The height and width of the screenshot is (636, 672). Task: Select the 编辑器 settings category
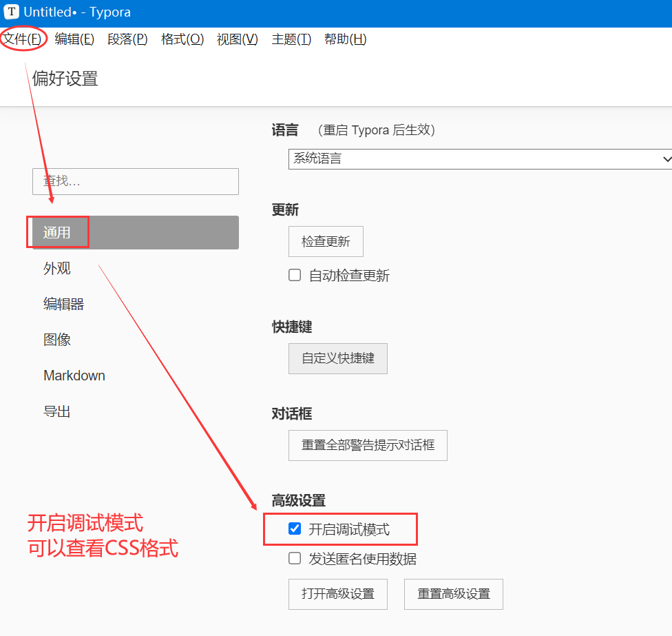(63, 304)
